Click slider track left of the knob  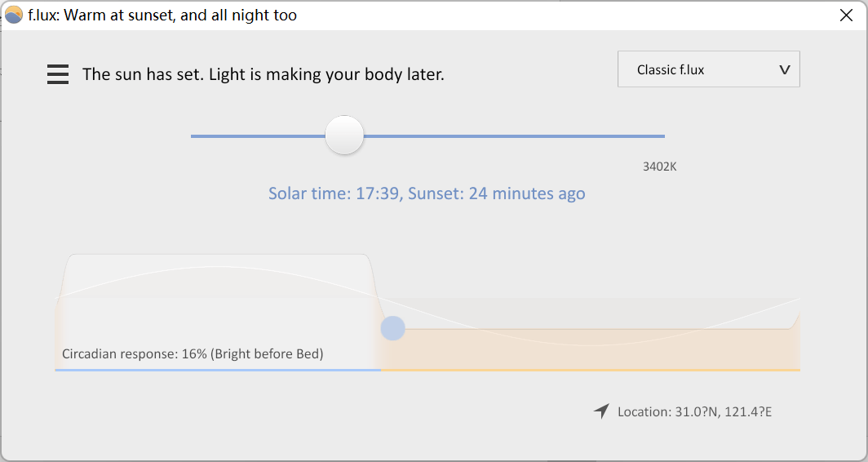[258, 135]
